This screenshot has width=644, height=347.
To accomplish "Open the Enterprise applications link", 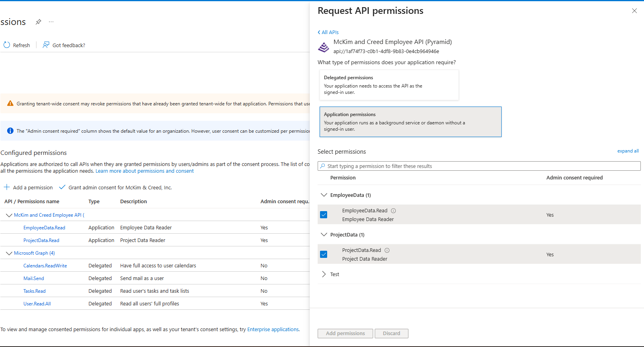I will pos(273,329).
